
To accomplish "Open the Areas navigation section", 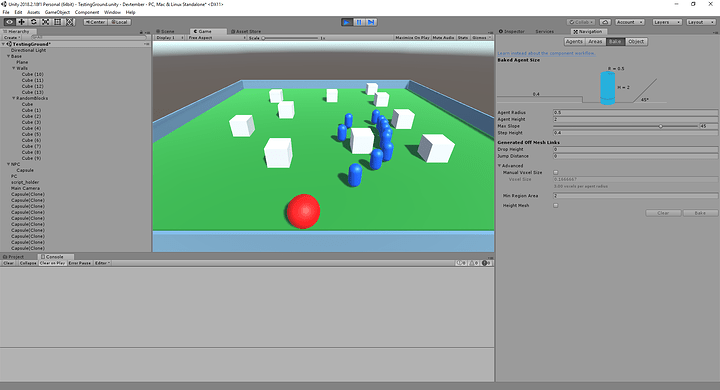I will 595,41.
